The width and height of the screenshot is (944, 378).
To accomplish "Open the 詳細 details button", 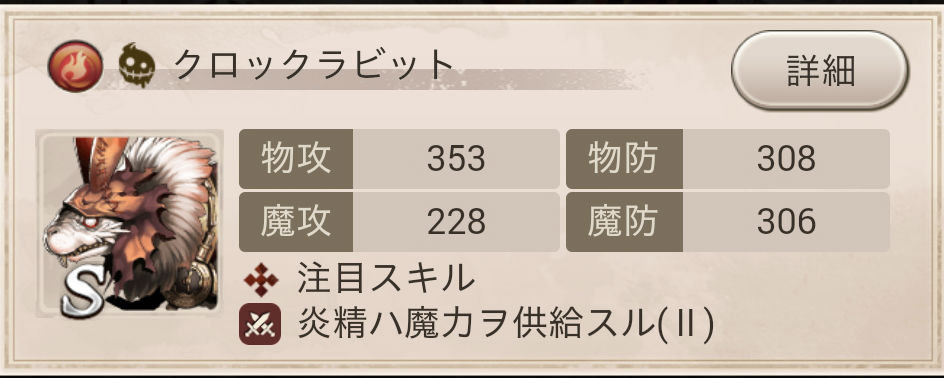I will point(820,70).
